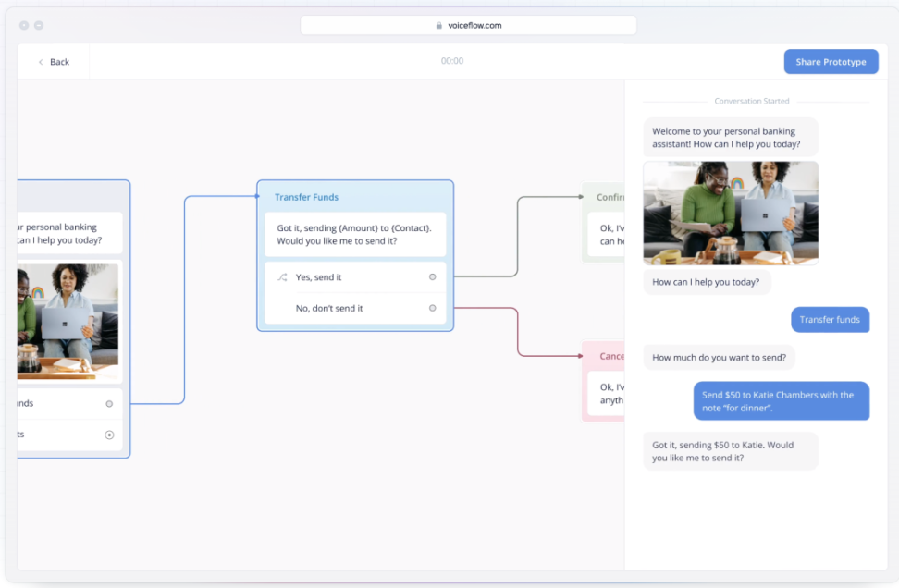The height and width of the screenshot is (588, 899).
Task: Open the image in the chat conversation
Action: click(x=731, y=214)
